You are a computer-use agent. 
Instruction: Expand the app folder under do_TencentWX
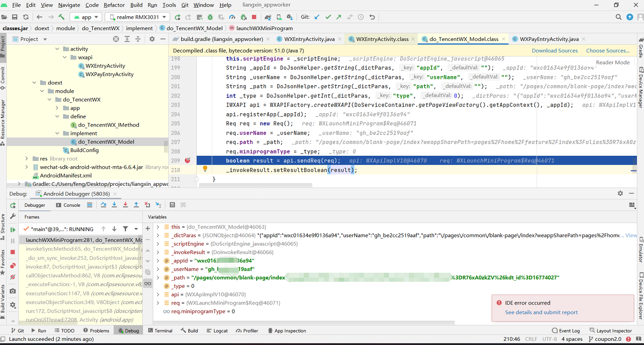(x=57, y=108)
